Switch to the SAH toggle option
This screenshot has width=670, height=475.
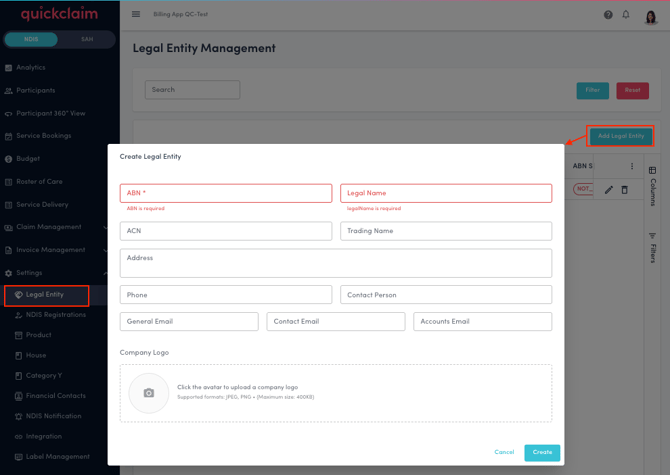tap(86, 39)
